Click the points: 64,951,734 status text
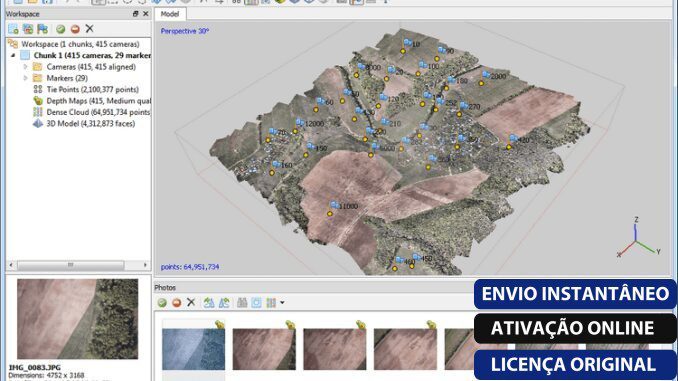678x381 pixels. pos(190,267)
